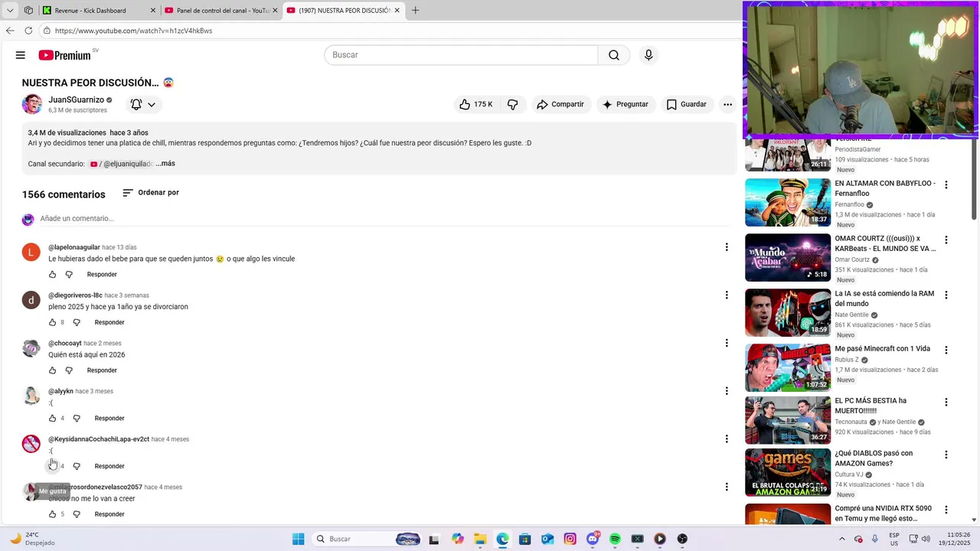Open the notification bell dropdown for the channel
The height and width of the screenshot is (551, 980).
pyautogui.click(x=143, y=104)
